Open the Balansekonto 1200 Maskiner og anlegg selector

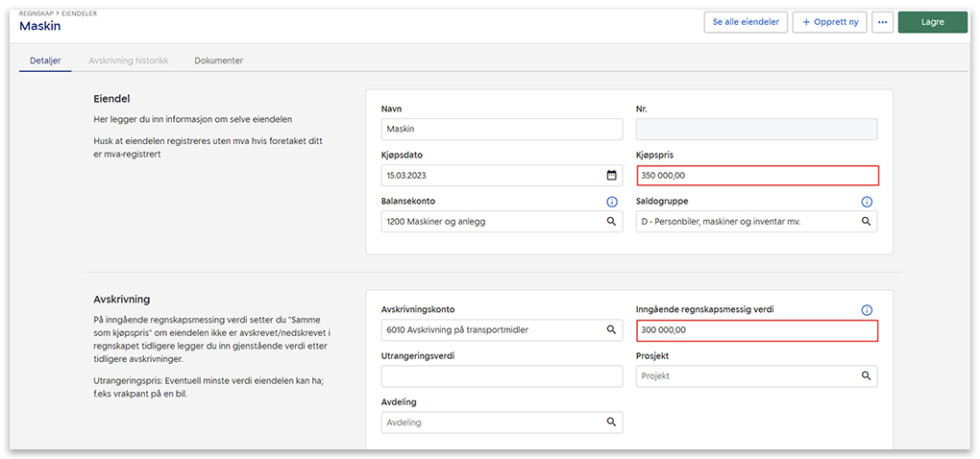(x=490, y=222)
